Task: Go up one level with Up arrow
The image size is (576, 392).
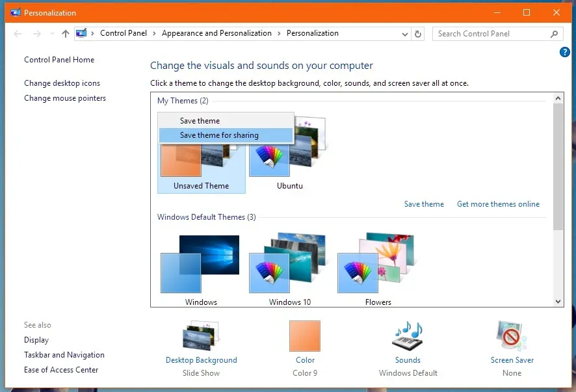Action: tap(66, 34)
